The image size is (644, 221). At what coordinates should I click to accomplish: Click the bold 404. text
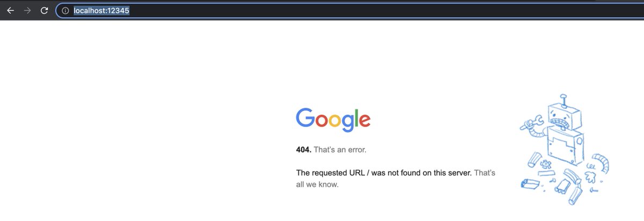(304, 150)
